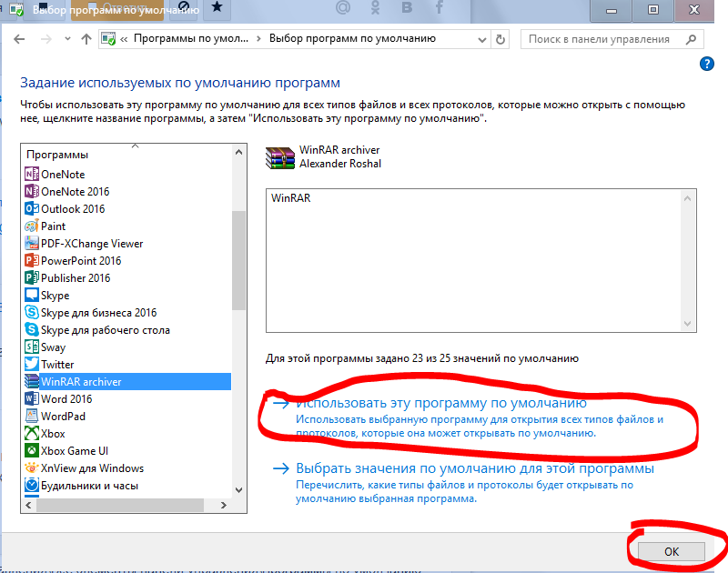
Task: Select OneNote 2016 in the programs list
Action: pyautogui.click(x=76, y=192)
